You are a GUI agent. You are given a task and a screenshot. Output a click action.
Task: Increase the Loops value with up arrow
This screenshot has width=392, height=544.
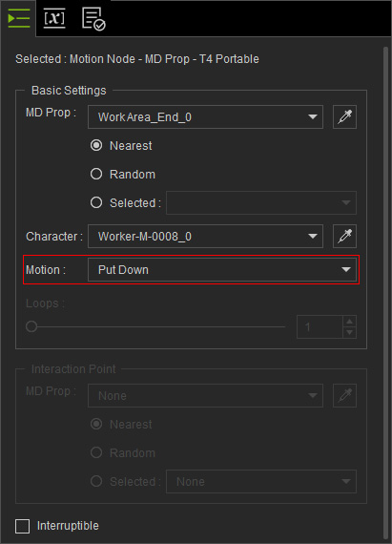point(349,322)
